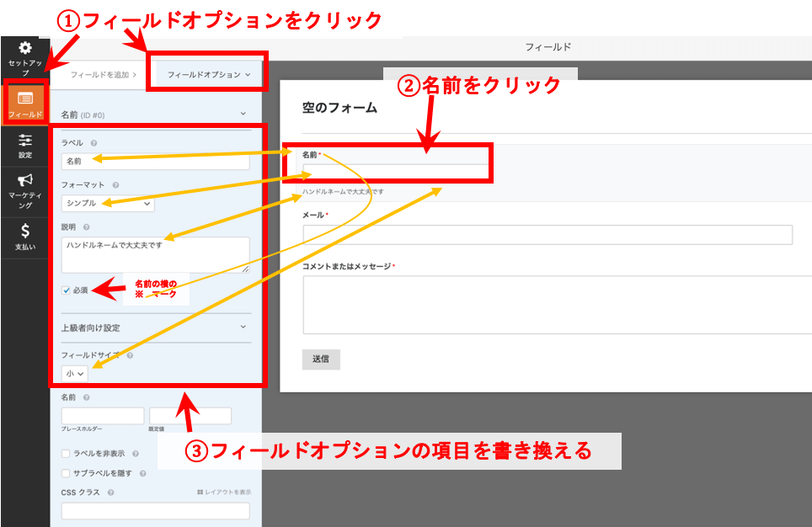This screenshot has width=812, height=527.
Task: Switch to フィールドを追加 tab
Action: pyautogui.click(x=103, y=75)
